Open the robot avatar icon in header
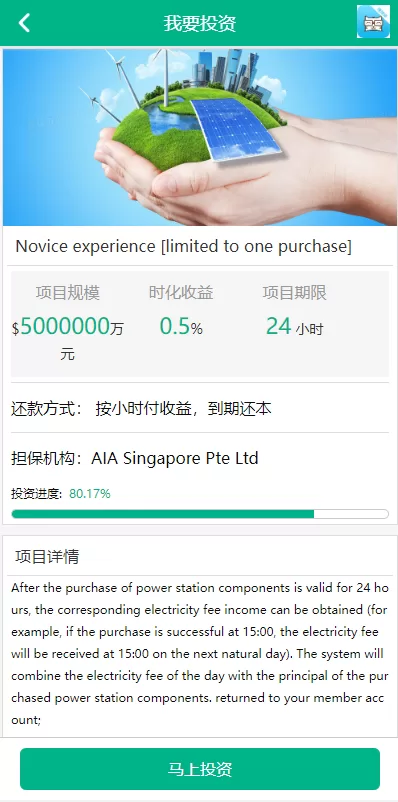Screen dimensions: 398x802 click(373, 22)
